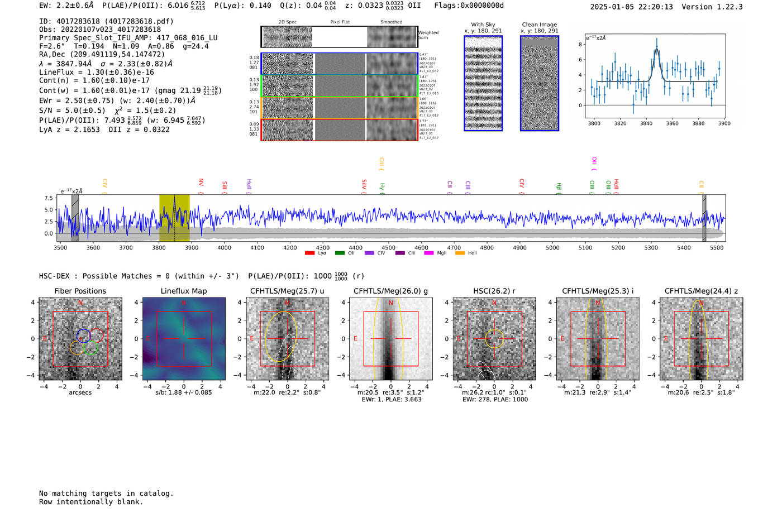Open the CFHTLS/Meg(24.4) z cutout
The height and width of the screenshot is (532, 782).
702,339
